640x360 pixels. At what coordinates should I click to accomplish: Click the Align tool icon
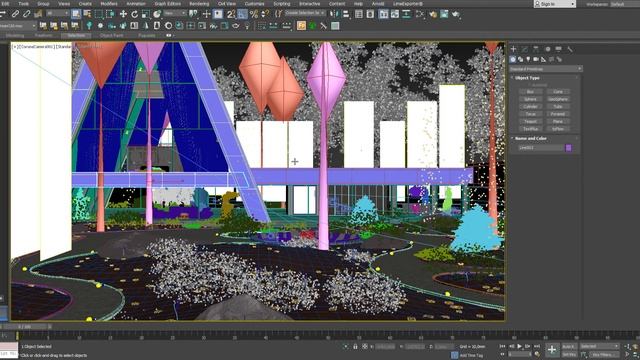[x=346, y=14]
